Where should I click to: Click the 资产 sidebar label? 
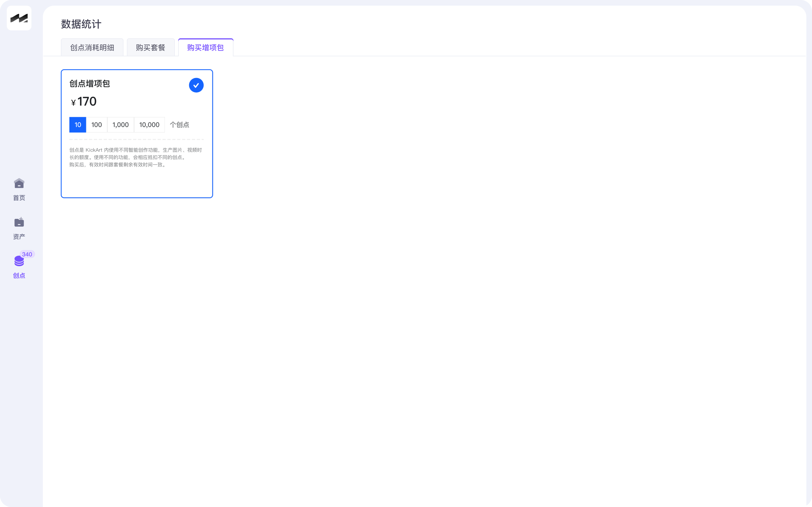(19, 237)
